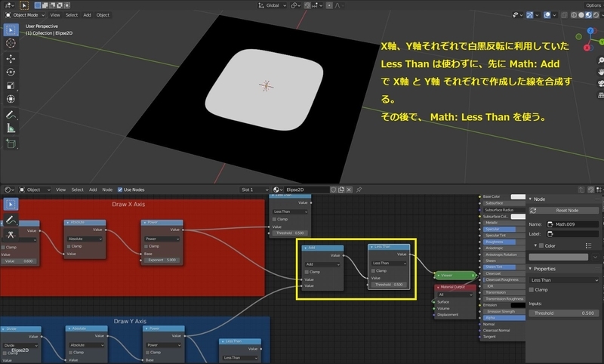
Task: Toggle the pin icon in the node editor header
Action: 359,190
